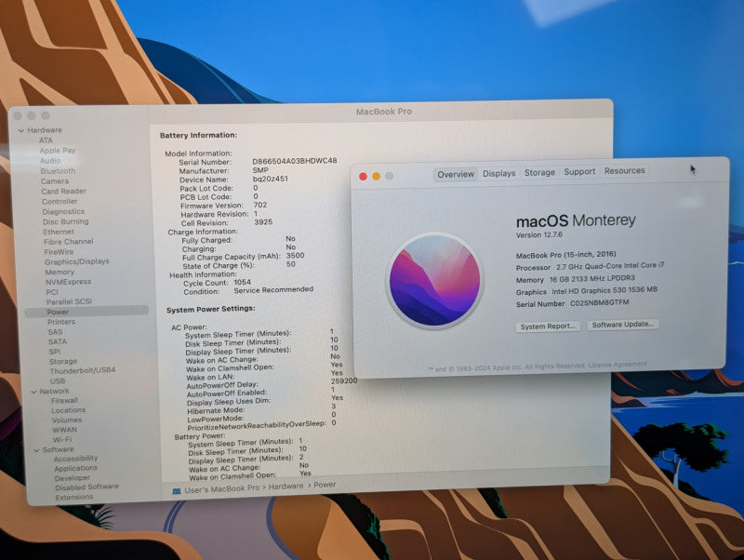This screenshot has width=744, height=560.
Task: Select USB in the sidebar
Action: coord(58,381)
